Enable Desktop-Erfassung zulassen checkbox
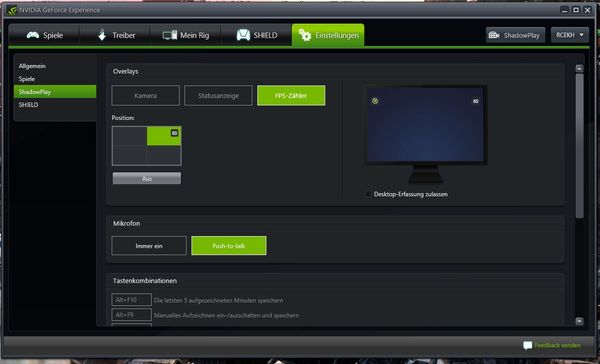 [368, 194]
